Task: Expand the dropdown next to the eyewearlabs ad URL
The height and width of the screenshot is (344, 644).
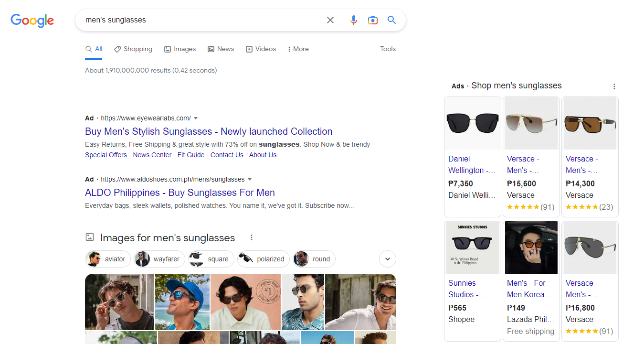Action: pyautogui.click(x=196, y=118)
